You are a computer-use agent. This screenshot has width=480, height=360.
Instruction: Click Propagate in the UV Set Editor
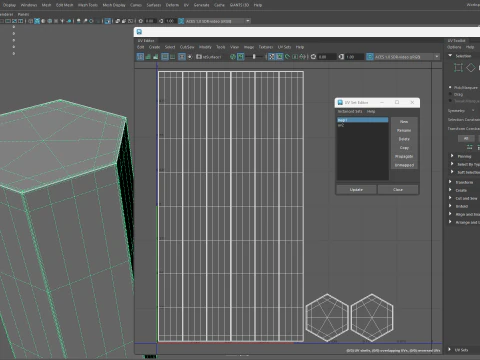404,156
